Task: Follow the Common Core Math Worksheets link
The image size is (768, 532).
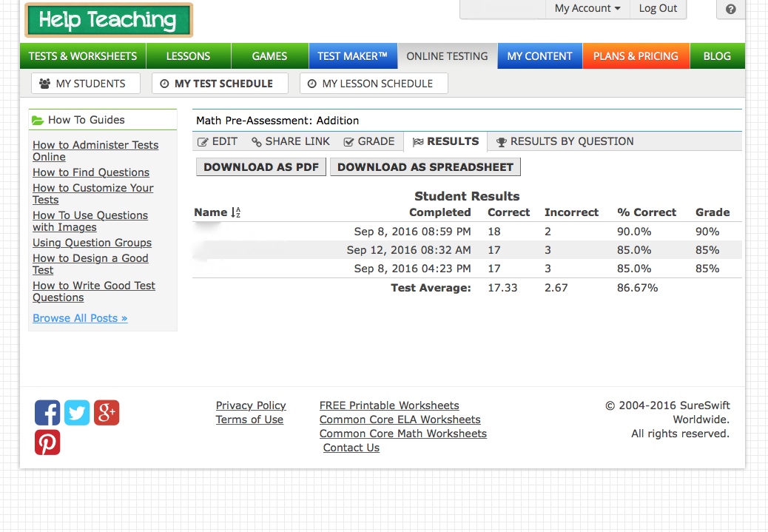Action: (402, 434)
